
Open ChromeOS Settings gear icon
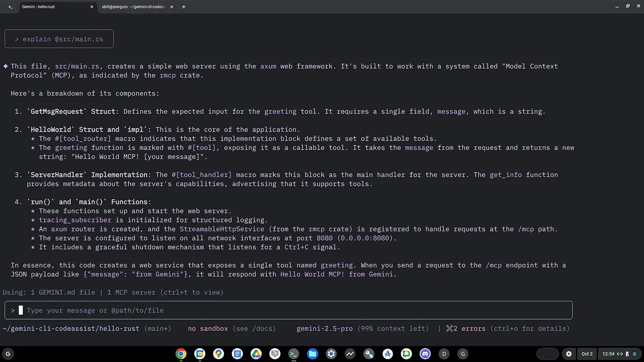[331, 354]
